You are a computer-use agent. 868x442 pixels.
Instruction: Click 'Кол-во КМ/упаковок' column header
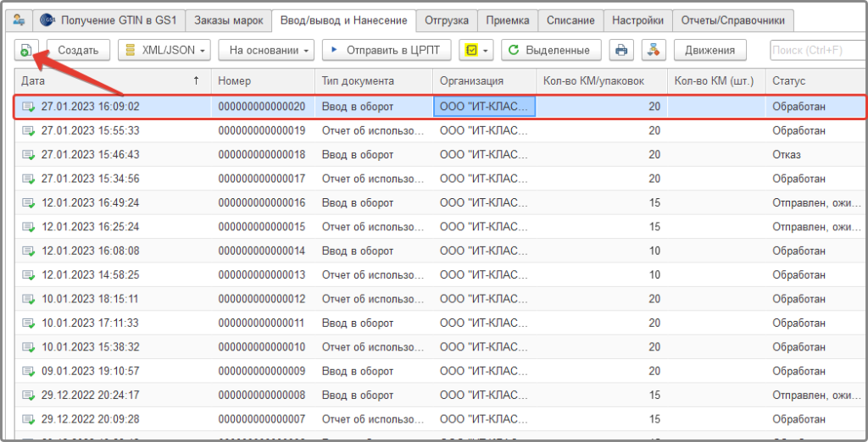[x=602, y=80]
